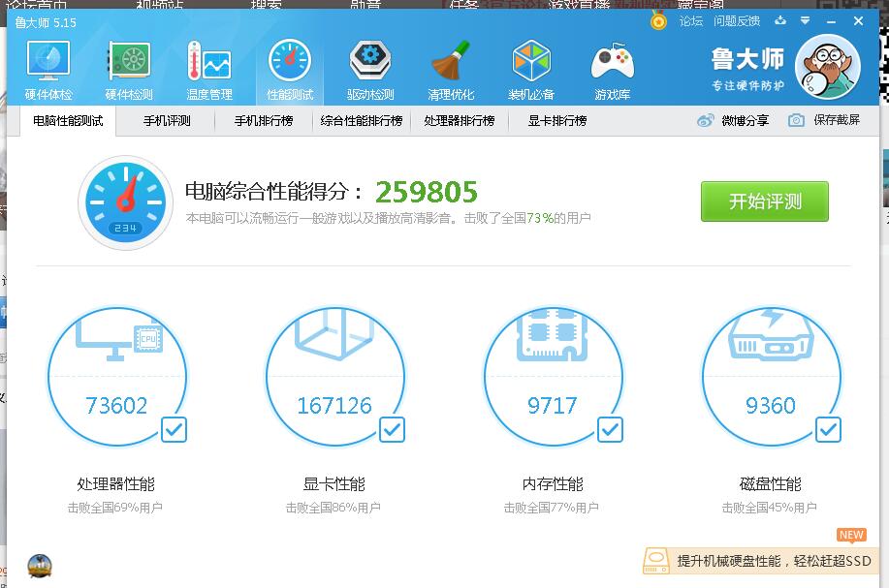This screenshot has height=588, width=889.
Task: Switch to the 处理器排行榜 tab
Action: tap(460, 121)
